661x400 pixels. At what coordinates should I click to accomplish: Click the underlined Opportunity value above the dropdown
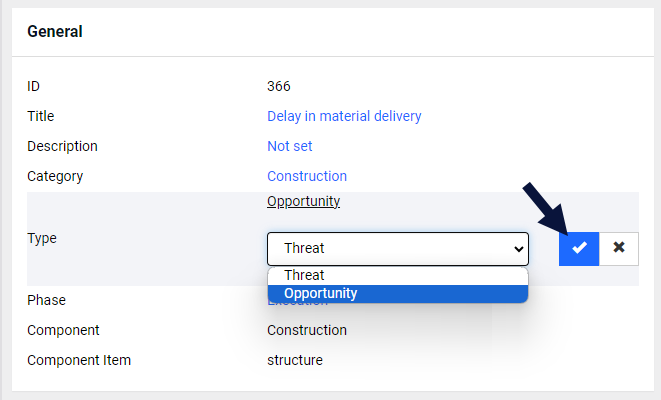[304, 201]
